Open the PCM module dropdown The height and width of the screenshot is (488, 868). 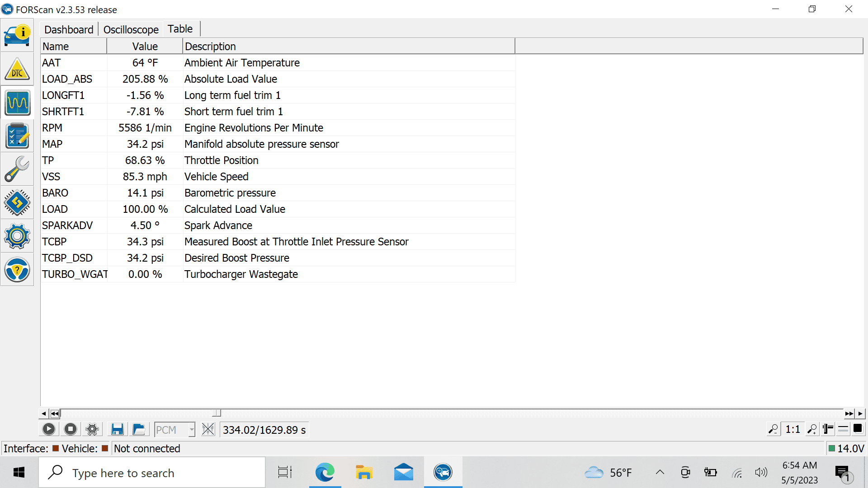[x=175, y=430]
